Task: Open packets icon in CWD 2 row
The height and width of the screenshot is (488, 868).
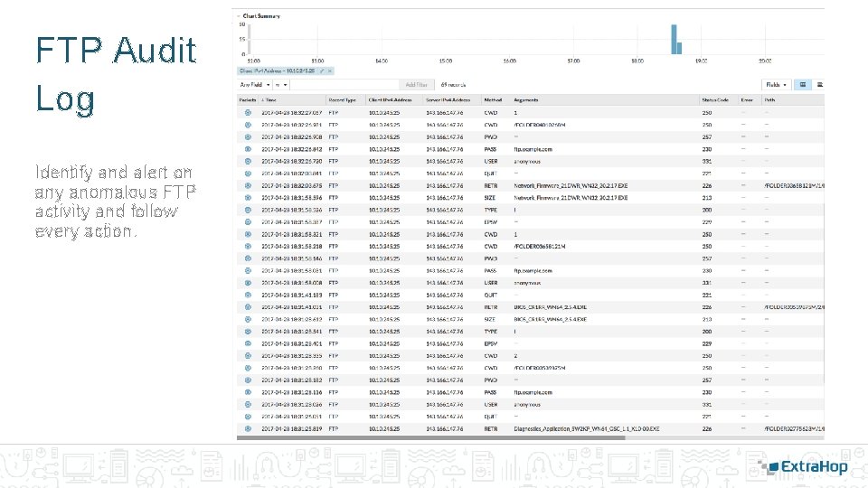Action: 248,356
